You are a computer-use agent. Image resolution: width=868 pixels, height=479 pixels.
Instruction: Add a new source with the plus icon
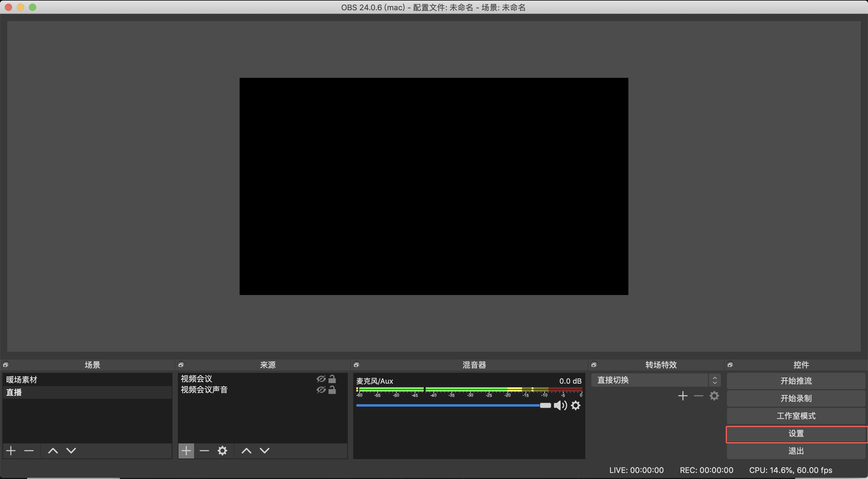pyautogui.click(x=186, y=451)
